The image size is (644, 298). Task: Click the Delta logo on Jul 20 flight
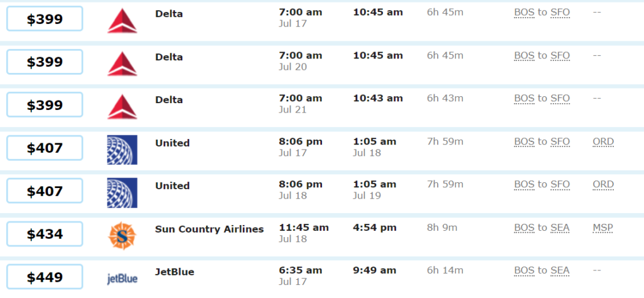[123, 63]
